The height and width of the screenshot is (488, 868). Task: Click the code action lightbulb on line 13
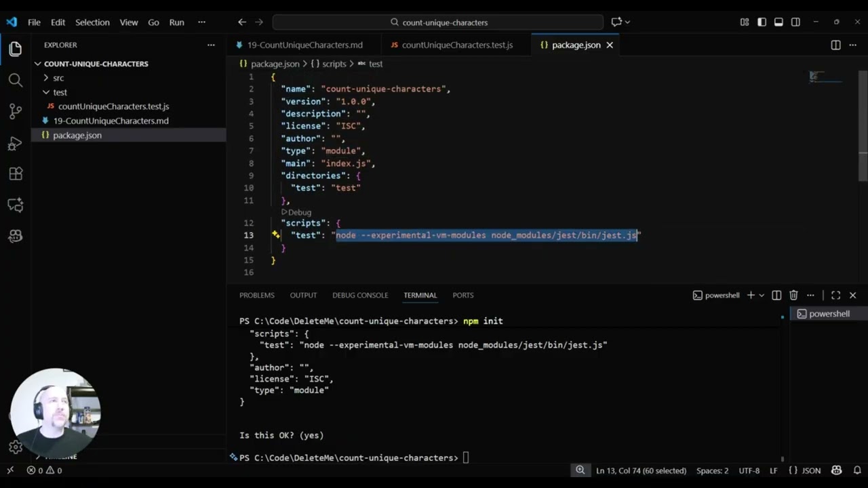275,235
